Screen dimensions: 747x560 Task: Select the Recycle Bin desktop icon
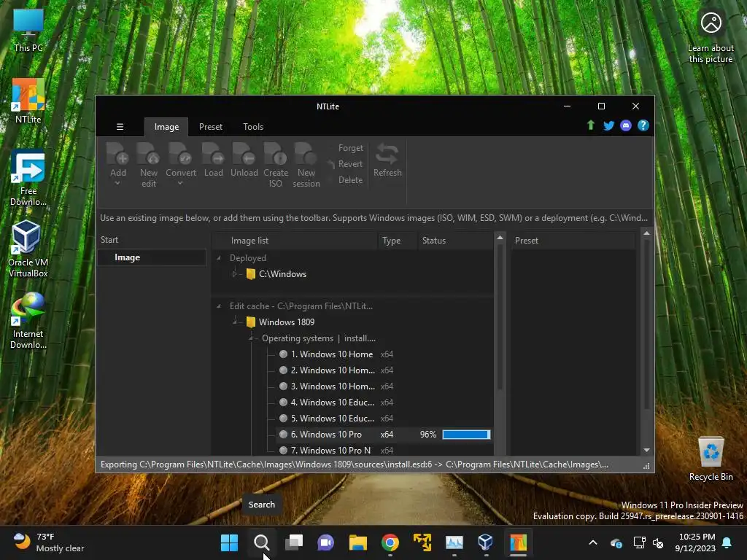pyautogui.click(x=711, y=459)
